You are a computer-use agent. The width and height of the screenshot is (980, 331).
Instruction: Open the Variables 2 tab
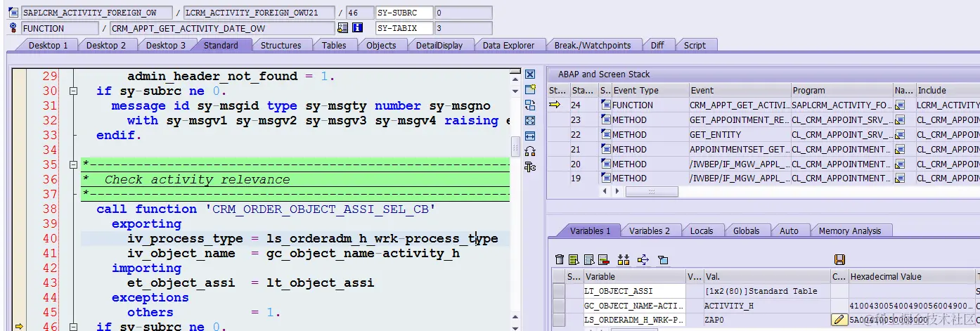[x=649, y=231]
